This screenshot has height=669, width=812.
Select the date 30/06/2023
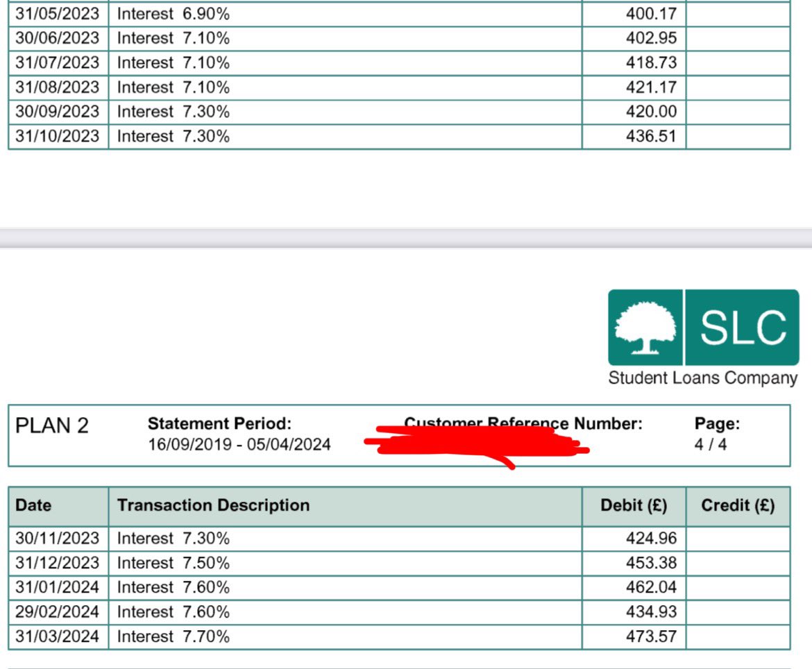point(57,37)
